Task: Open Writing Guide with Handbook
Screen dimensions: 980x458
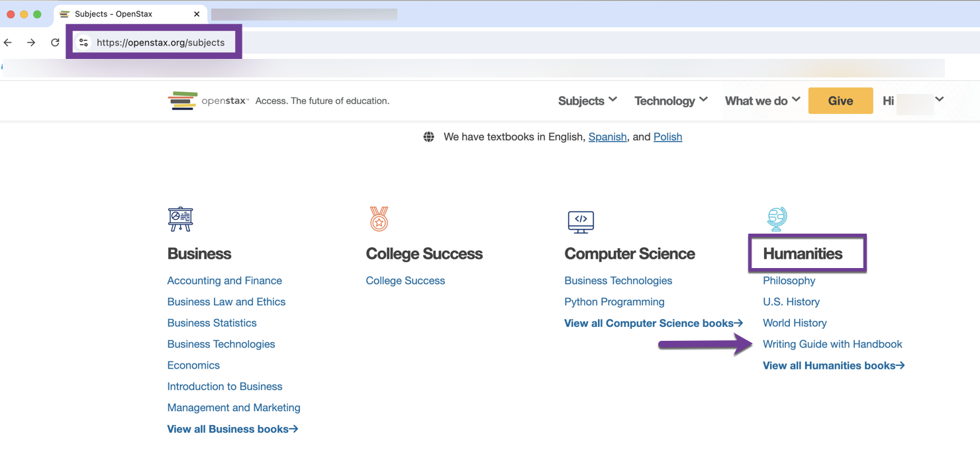Action: [x=832, y=344]
